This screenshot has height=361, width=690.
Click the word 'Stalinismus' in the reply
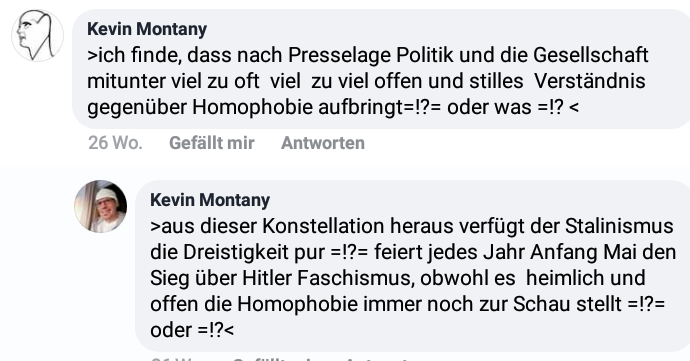tap(619, 226)
